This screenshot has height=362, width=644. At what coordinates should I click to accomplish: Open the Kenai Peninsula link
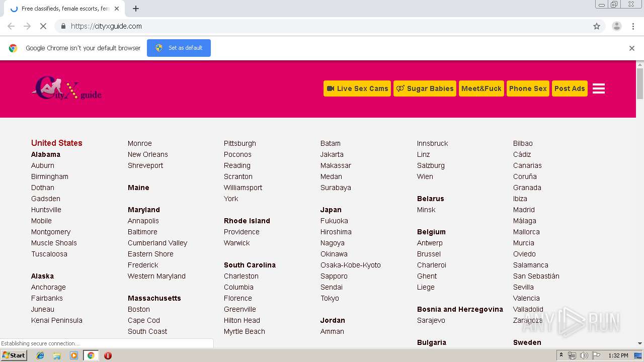point(57,320)
